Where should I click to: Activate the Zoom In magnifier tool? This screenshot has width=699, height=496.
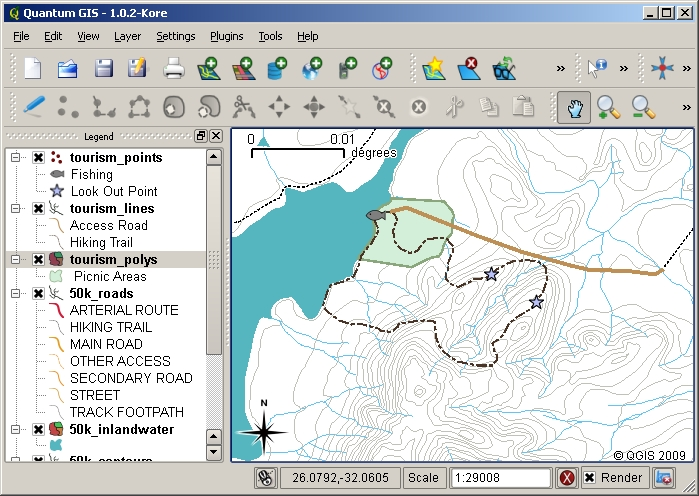point(607,106)
